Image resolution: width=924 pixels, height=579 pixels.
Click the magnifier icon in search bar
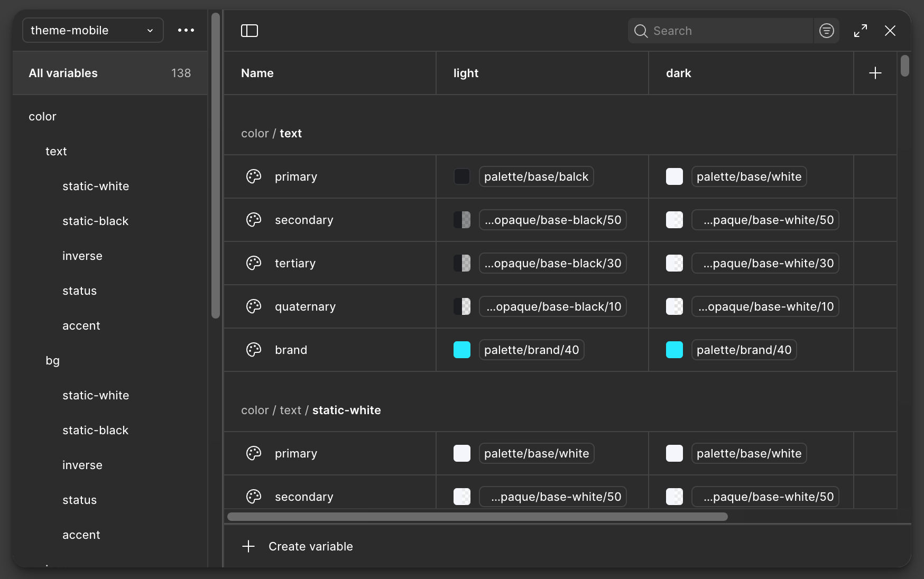pyautogui.click(x=641, y=31)
